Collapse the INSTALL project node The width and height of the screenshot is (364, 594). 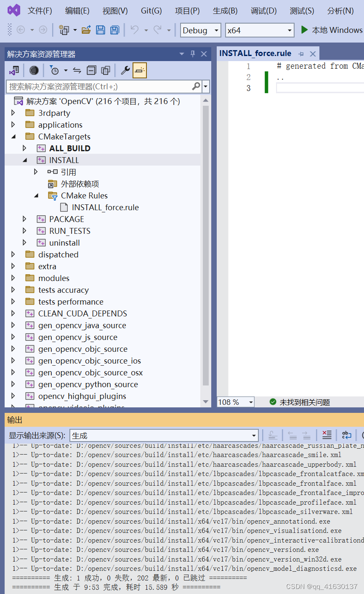(24, 160)
